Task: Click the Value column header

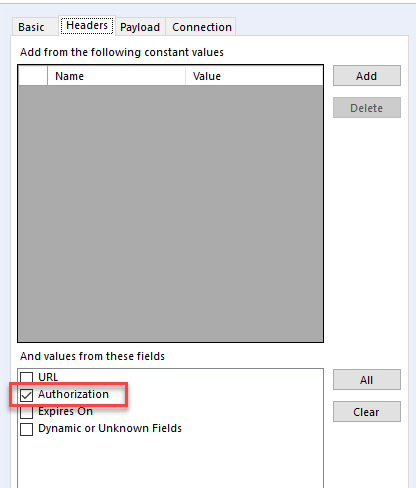Action: coord(254,76)
